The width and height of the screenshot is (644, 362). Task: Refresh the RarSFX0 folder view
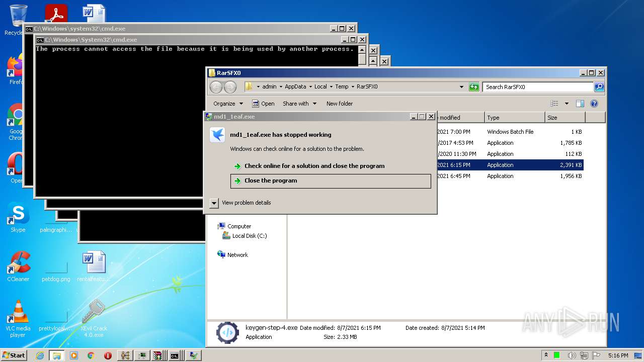pyautogui.click(x=474, y=87)
